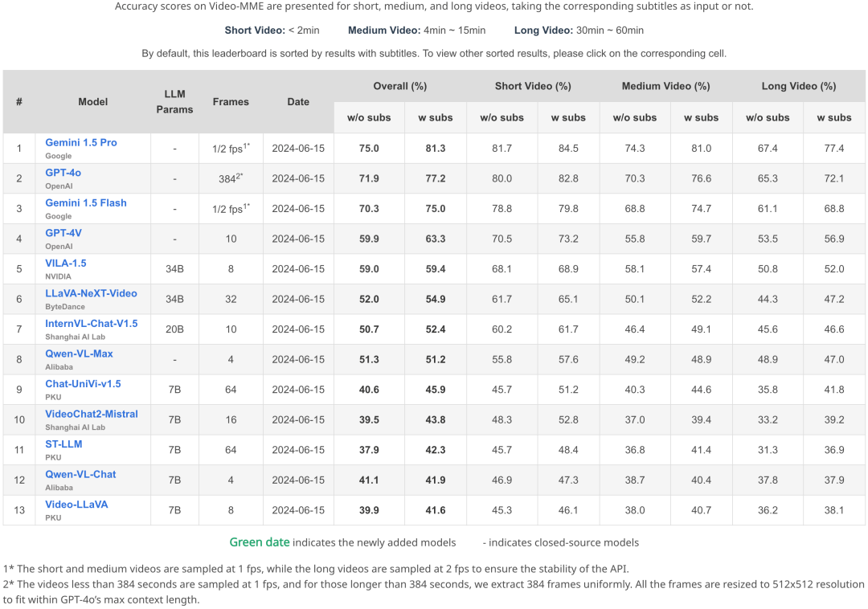
Task: Open the GPT-4o model link
Action: tap(63, 173)
